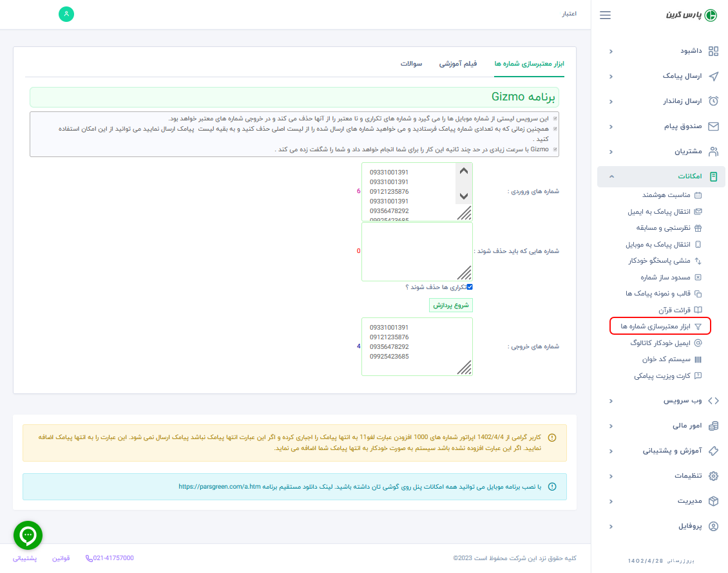Click the 021-41757000 phone link

click(x=110, y=558)
